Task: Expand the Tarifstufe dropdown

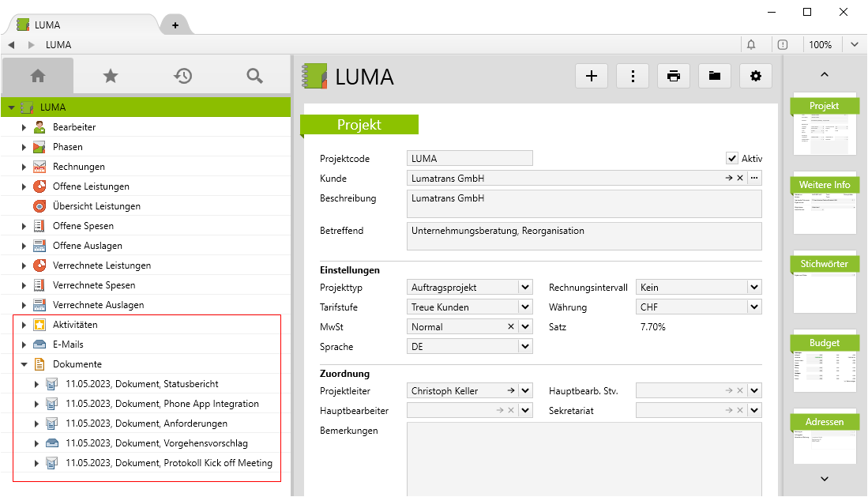Action: (525, 307)
